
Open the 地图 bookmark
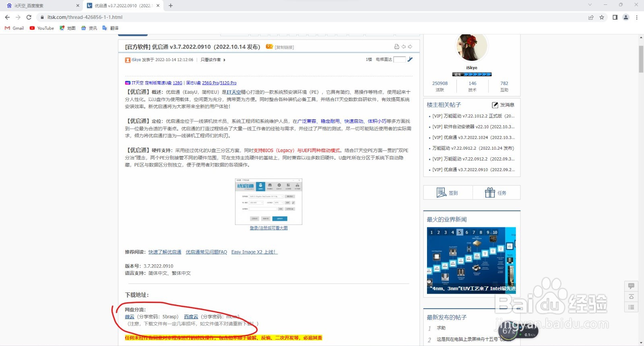[68, 28]
